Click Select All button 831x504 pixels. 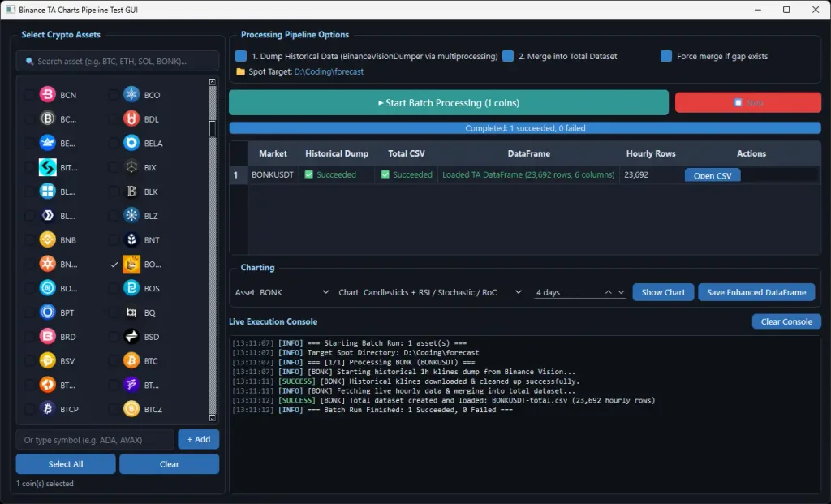coord(66,463)
